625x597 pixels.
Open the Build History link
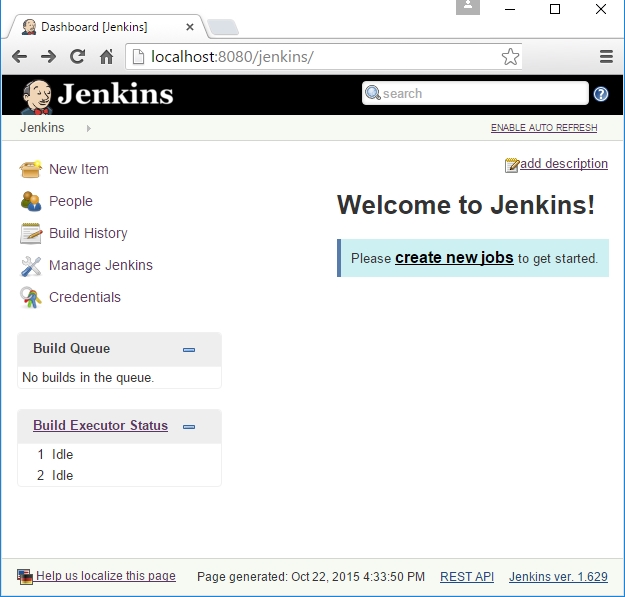click(88, 233)
